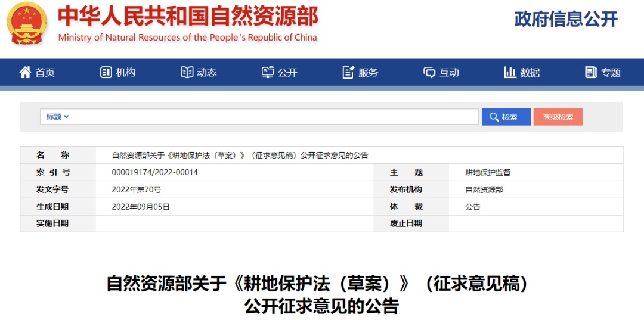Click the home icon beside 首页
The height and width of the screenshot is (320, 644).
pos(25,72)
